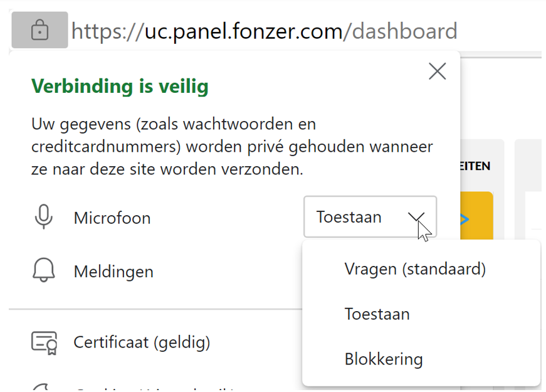
Task: Open the Microfoon permission dropdown
Action: tap(370, 217)
